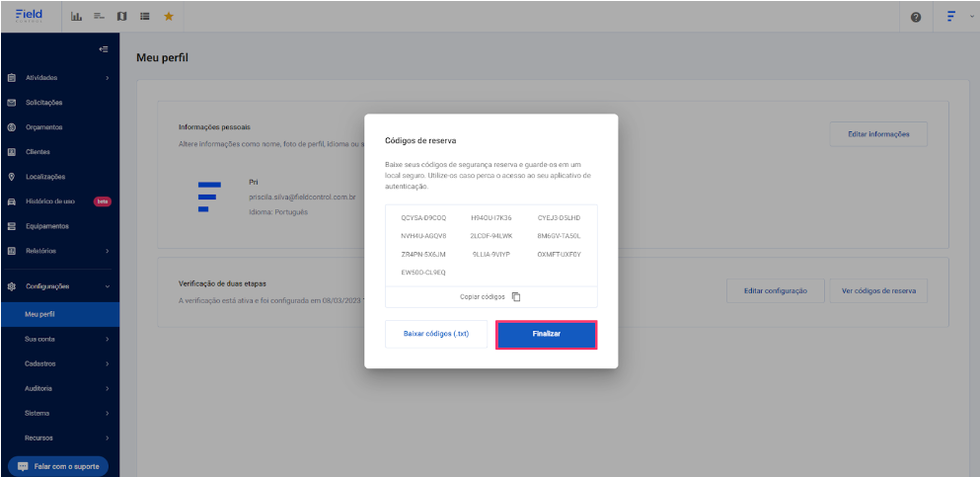The image size is (980, 477).
Task: Click Falar com o suporte button
Action: pos(58,466)
